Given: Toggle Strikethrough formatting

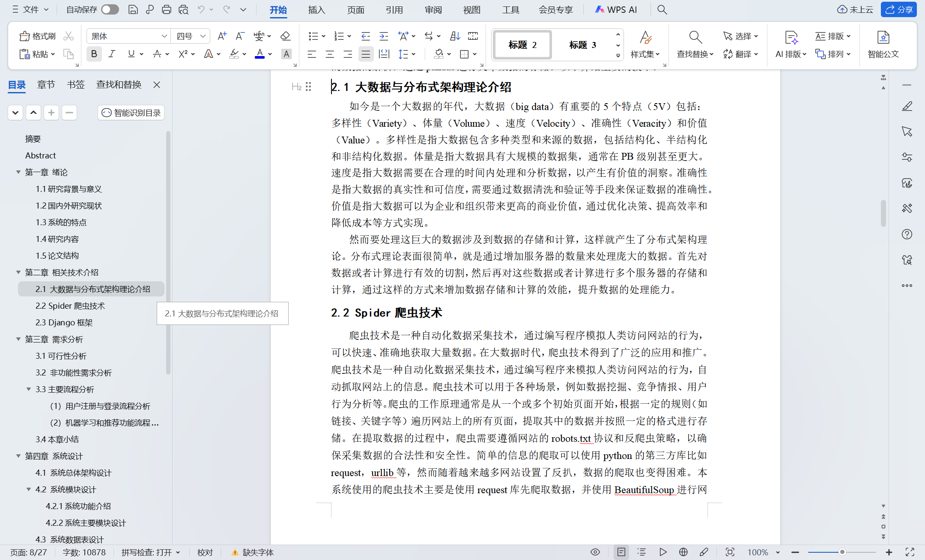Looking at the screenshot, I should coord(157,54).
